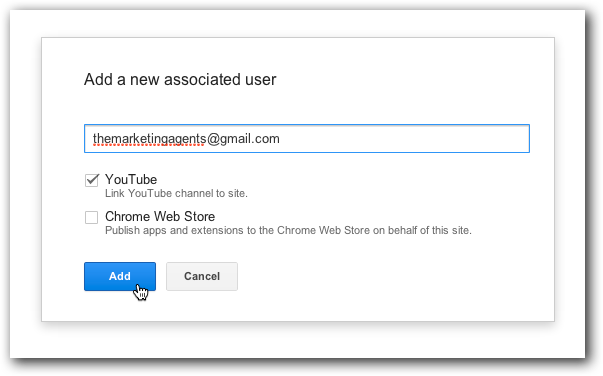The width and height of the screenshot is (603, 376).
Task: Select the 'Add a new associated user' heading
Action: 180,80
